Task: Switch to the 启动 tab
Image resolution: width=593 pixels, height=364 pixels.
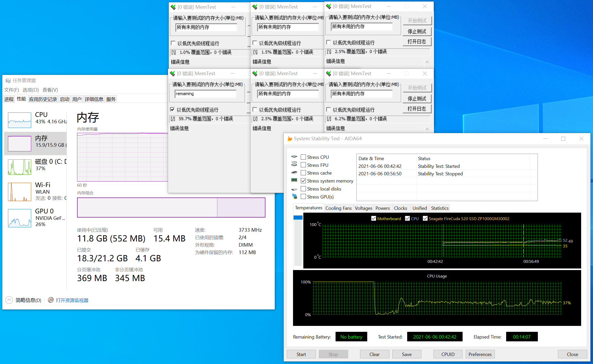Action: [64, 99]
